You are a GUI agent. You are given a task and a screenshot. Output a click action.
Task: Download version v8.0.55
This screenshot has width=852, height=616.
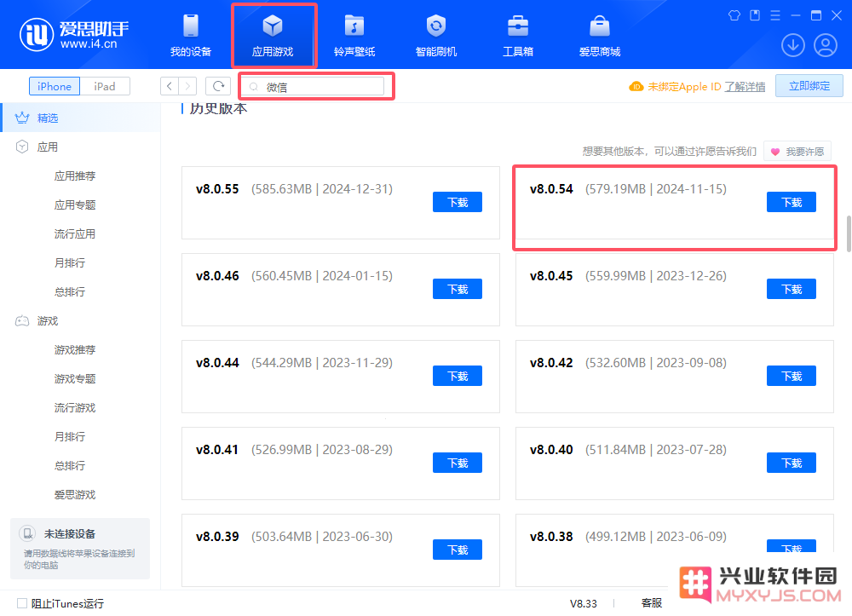(x=458, y=202)
